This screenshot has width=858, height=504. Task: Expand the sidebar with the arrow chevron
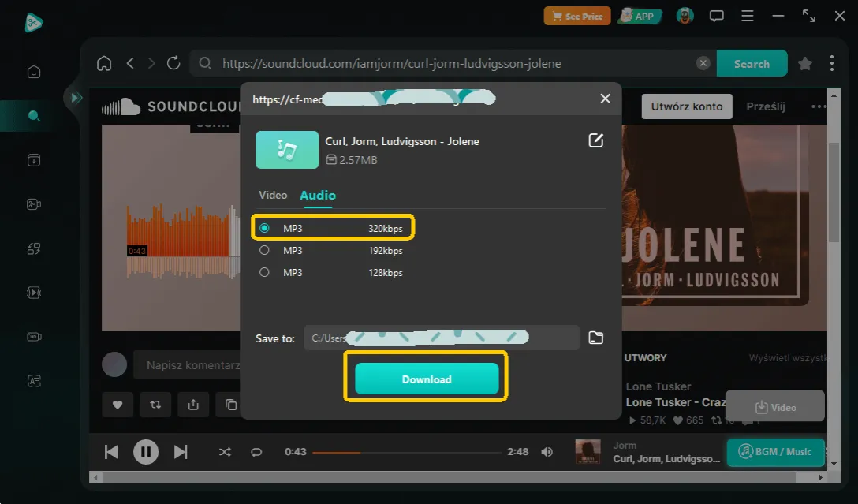pos(76,97)
